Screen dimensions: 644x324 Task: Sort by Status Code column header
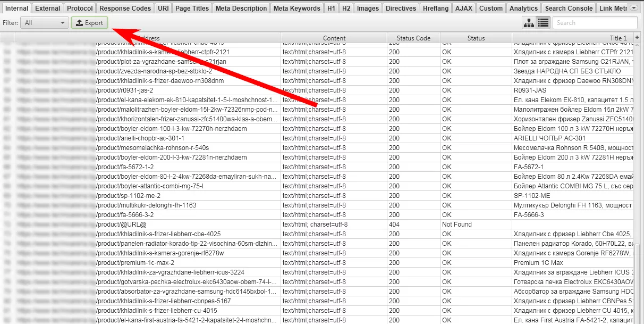click(x=413, y=38)
